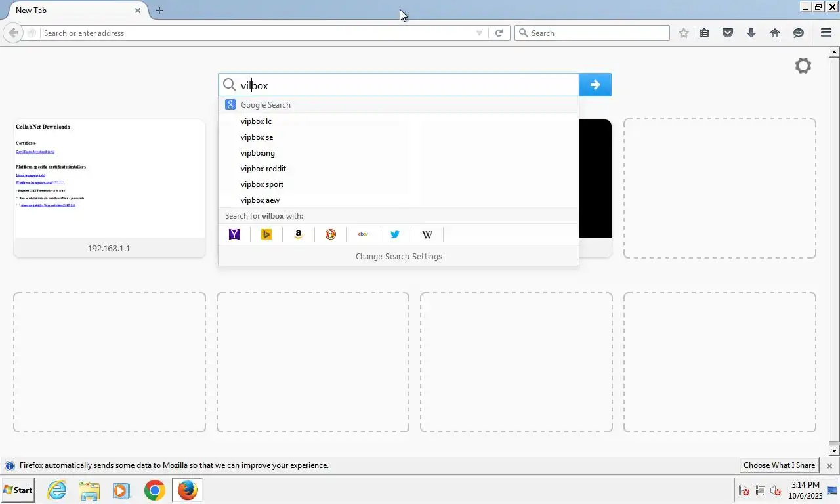Open the Firefox hamburger menu
Image resolution: width=840 pixels, height=504 pixels.
(826, 33)
